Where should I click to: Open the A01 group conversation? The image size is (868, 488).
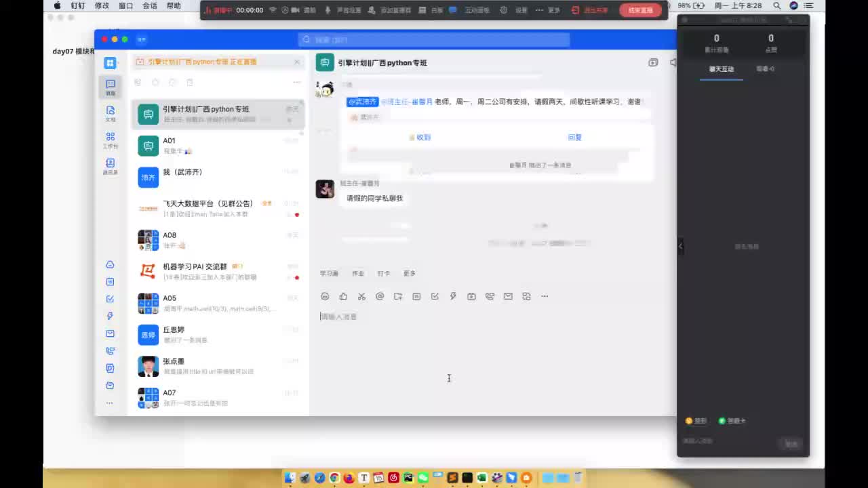[218, 145]
